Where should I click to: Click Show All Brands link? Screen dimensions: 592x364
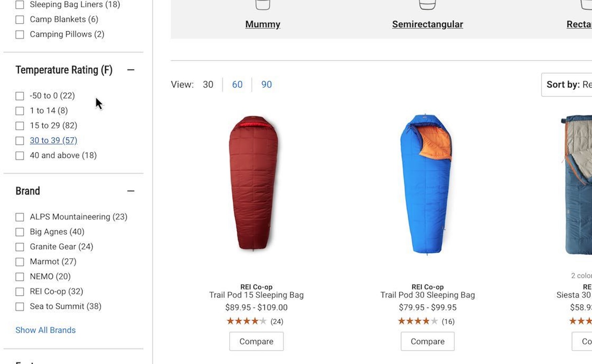point(45,330)
